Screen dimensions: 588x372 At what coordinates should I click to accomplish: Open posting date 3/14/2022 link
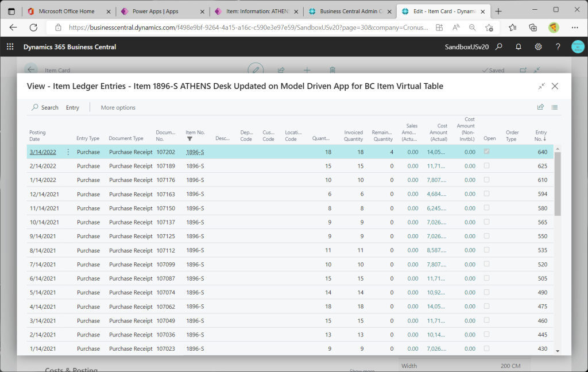42,152
